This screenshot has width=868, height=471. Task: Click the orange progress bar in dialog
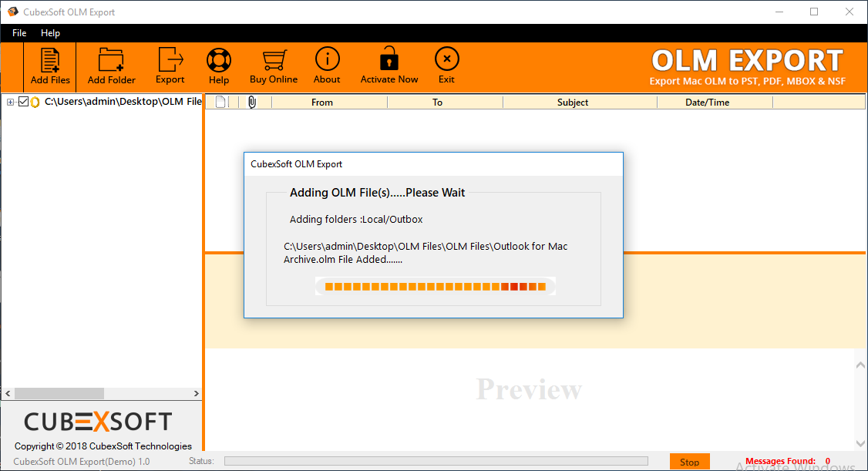click(x=436, y=287)
